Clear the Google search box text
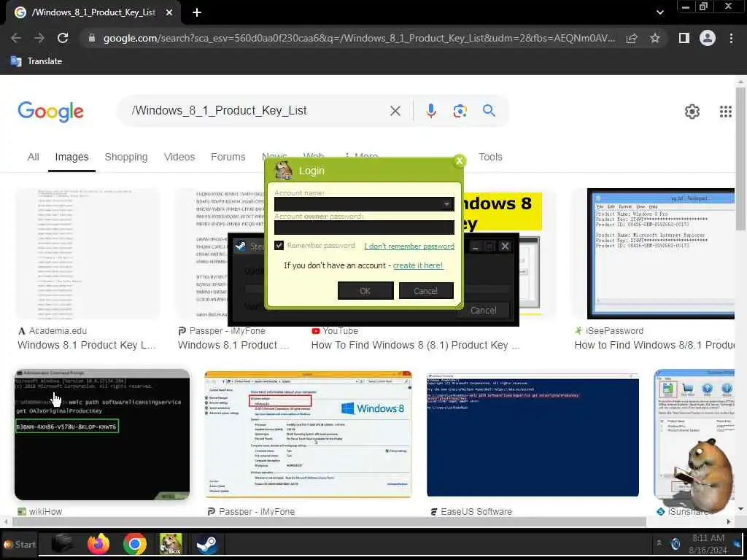747x560 pixels. coord(395,111)
